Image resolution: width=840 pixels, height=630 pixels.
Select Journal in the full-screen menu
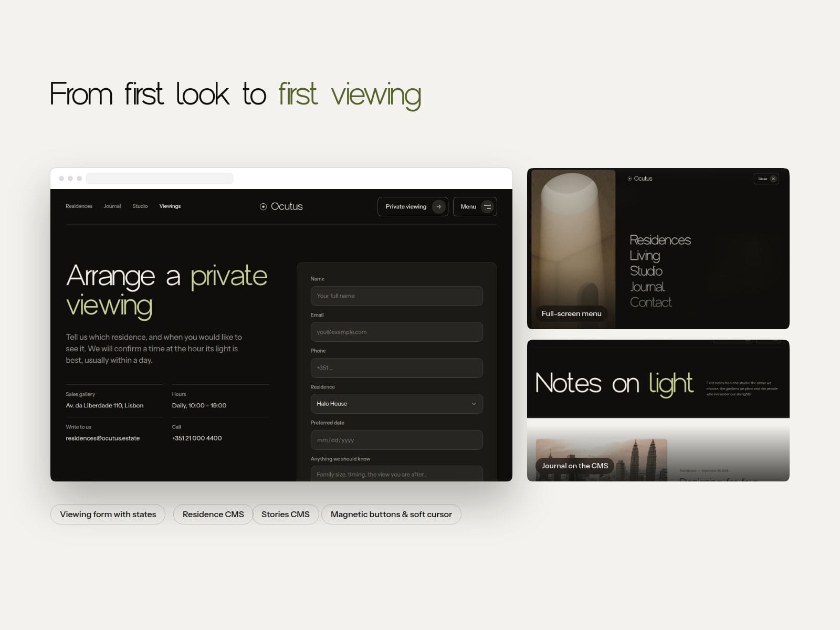tap(647, 287)
